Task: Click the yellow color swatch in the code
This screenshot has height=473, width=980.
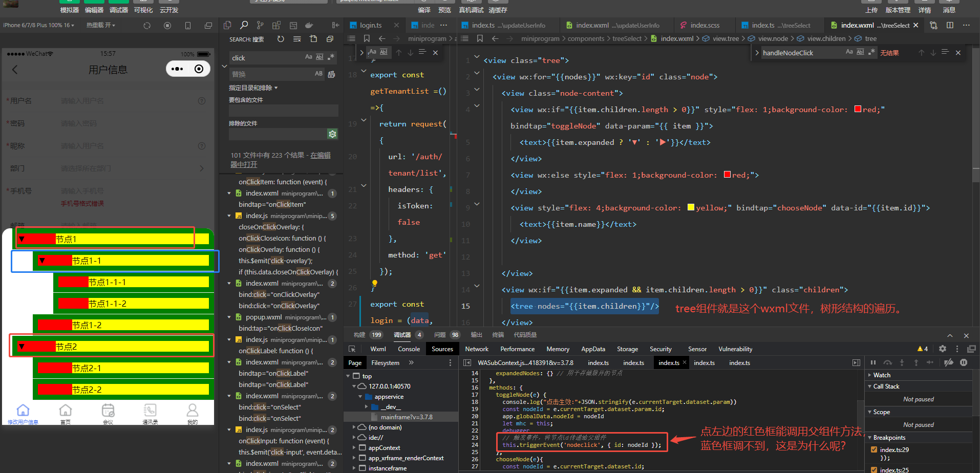Action: 691,207
